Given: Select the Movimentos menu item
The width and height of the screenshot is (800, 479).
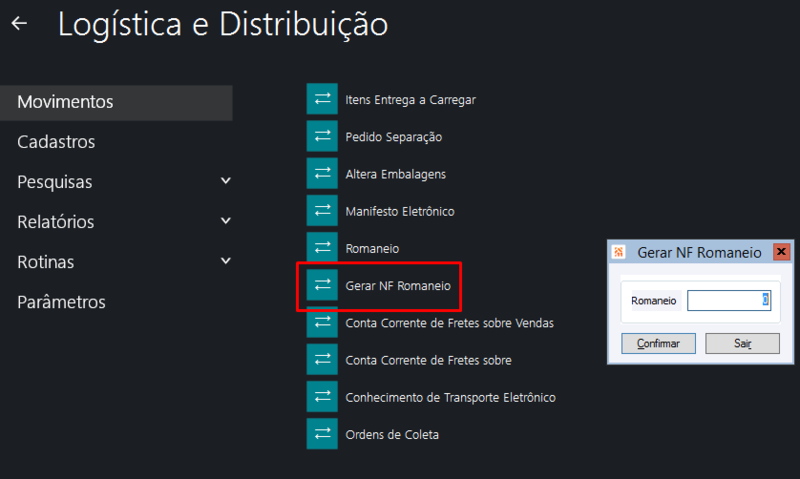Looking at the screenshot, I should pyautogui.click(x=116, y=103).
